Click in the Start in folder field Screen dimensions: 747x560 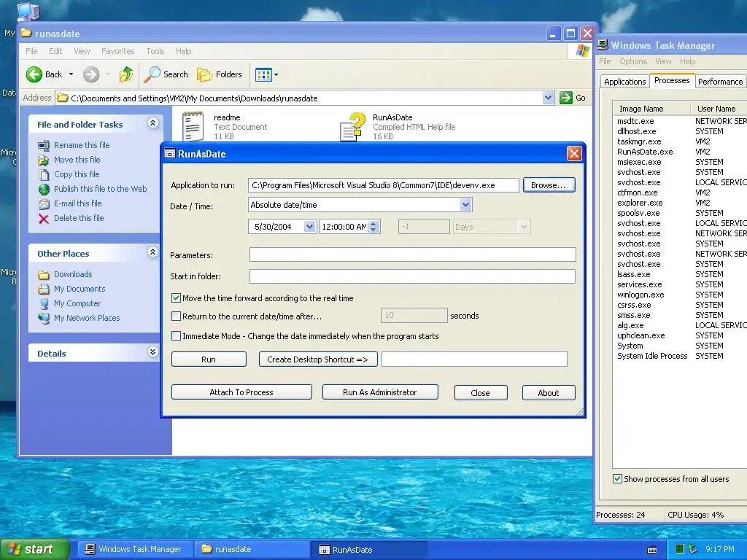pos(413,276)
